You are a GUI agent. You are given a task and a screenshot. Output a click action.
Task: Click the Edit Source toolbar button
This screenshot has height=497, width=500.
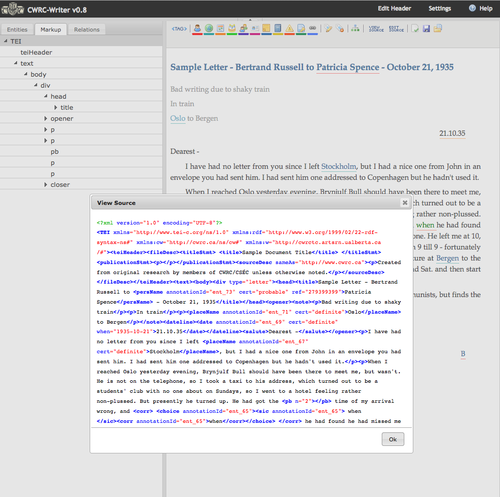396,29
